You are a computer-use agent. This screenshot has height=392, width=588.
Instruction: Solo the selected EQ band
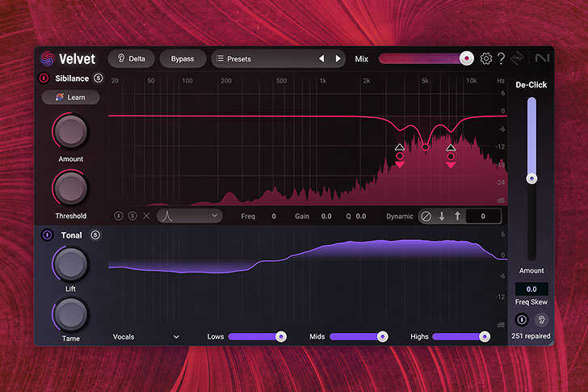coord(132,216)
